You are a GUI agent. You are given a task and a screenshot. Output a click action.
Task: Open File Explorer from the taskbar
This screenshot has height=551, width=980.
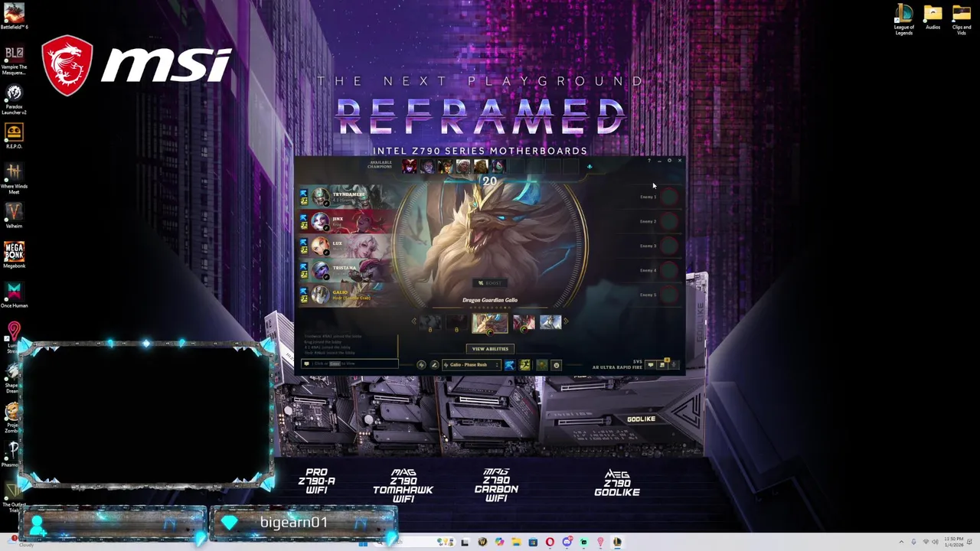[516, 542]
